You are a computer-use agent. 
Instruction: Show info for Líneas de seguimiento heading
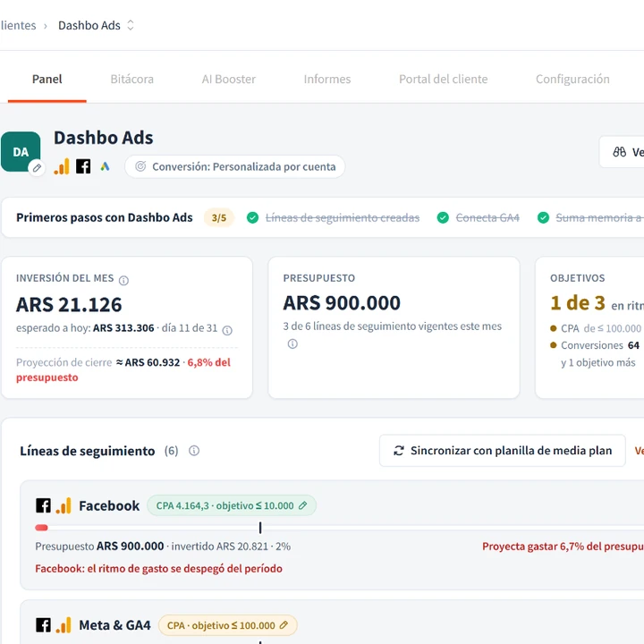coord(194,451)
